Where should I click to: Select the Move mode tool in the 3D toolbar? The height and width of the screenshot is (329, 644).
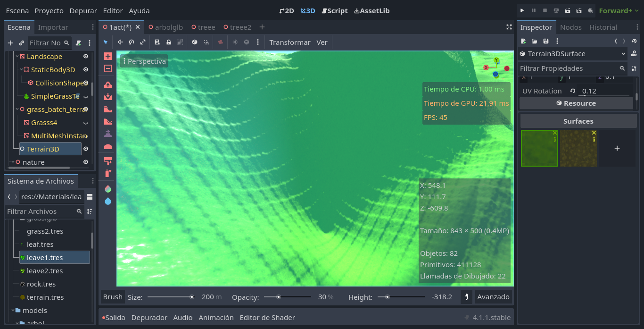point(120,42)
